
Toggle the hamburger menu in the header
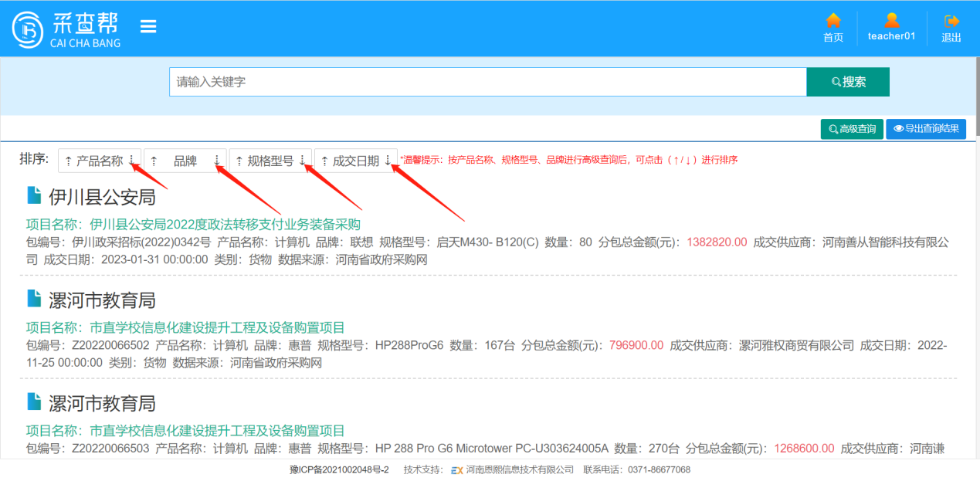[148, 26]
